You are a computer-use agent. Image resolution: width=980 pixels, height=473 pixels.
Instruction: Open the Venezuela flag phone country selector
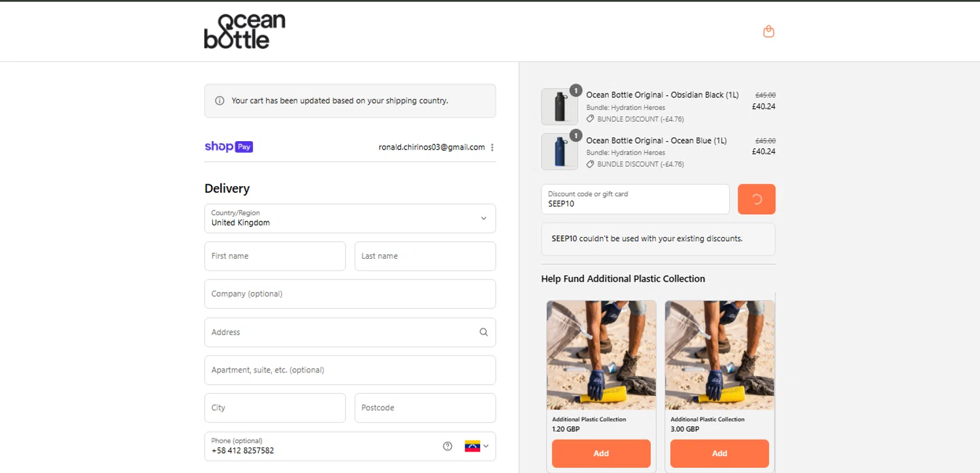[476, 446]
